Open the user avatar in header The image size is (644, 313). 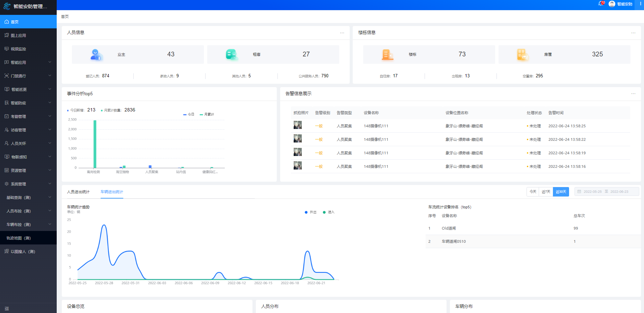tap(612, 4)
